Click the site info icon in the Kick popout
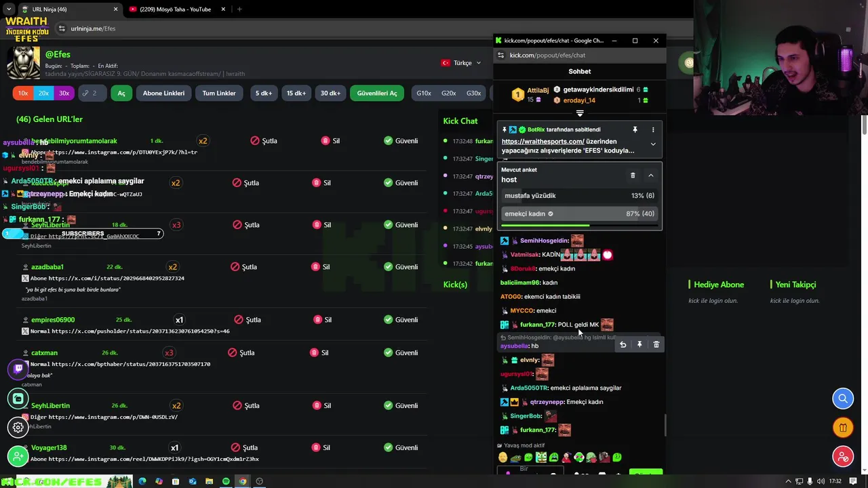This screenshot has height=488, width=868. (x=501, y=55)
